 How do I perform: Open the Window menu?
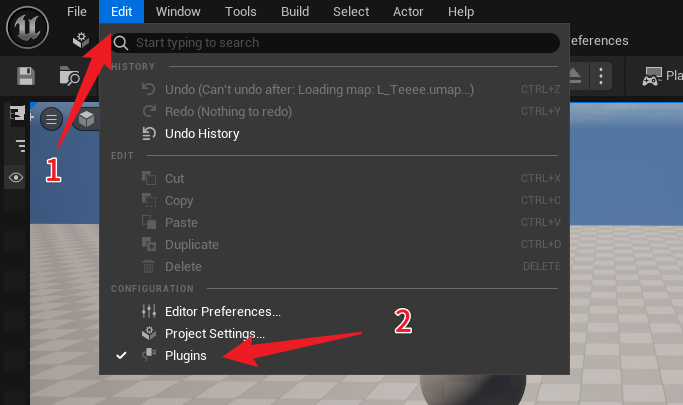pyautogui.click(x=178, y=11)
